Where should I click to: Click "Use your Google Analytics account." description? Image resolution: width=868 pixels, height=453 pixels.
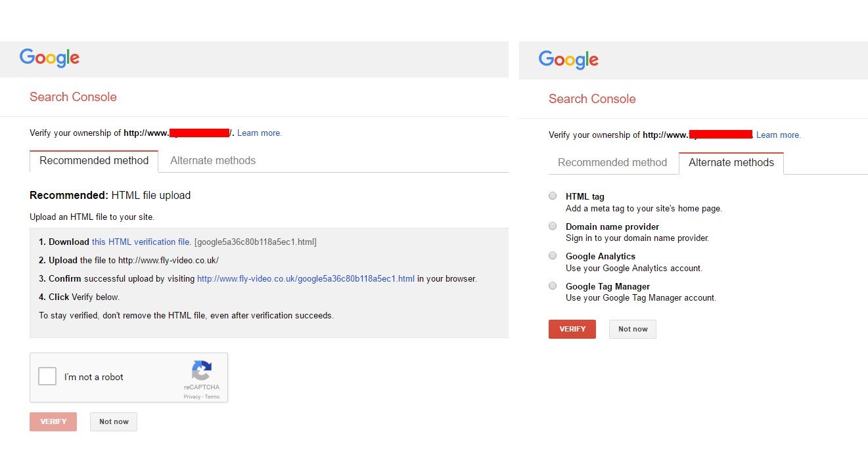click(x=634, y=268)
